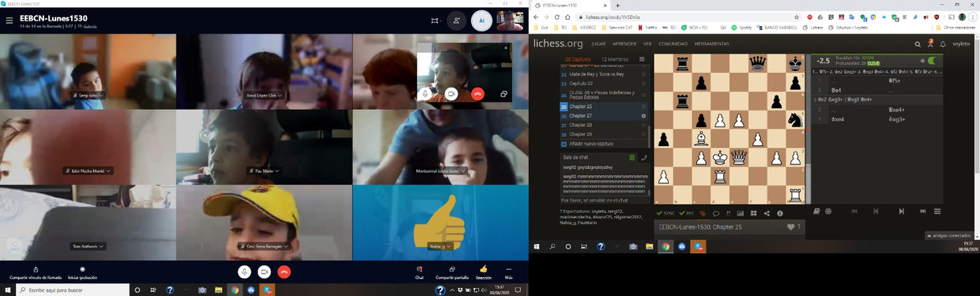Screen dimensions: 980x296
Task: Open the Al participant avatar in Skype header
Action: (482, 21)
